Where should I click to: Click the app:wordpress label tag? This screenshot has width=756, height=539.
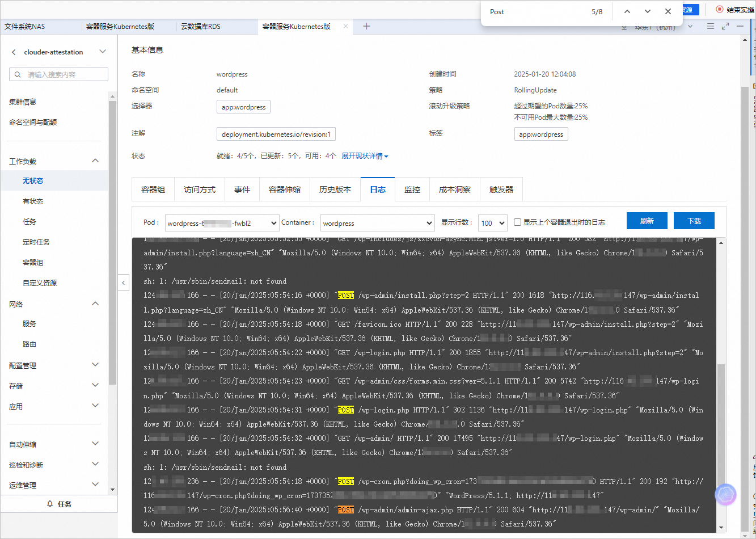pyautogui.click(x=541, y=134)
